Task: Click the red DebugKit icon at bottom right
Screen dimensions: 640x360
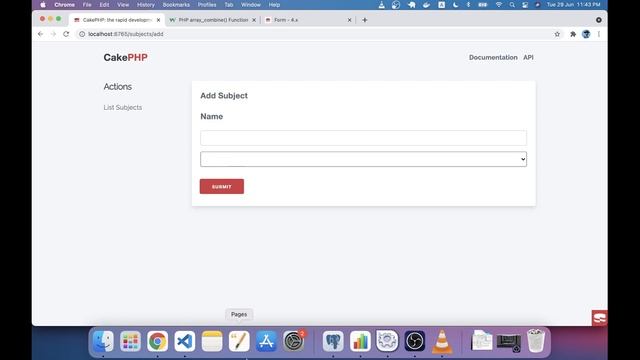Action: click(x=600, y=318)
